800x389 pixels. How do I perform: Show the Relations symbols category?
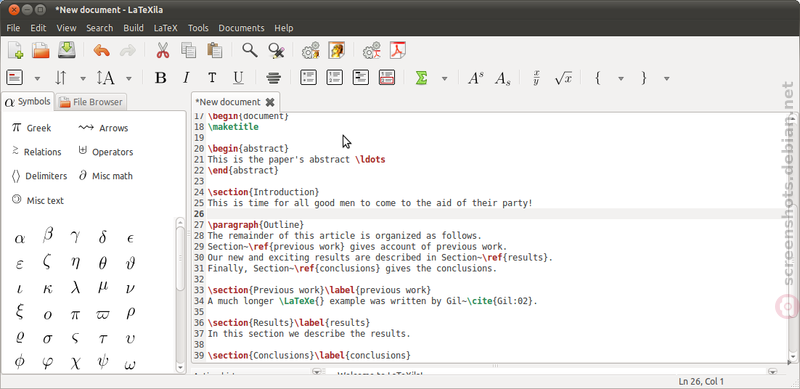(36, 152)
